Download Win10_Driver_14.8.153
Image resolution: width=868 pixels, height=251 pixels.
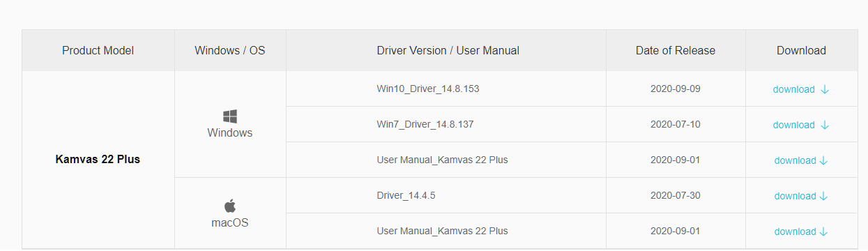801,89
